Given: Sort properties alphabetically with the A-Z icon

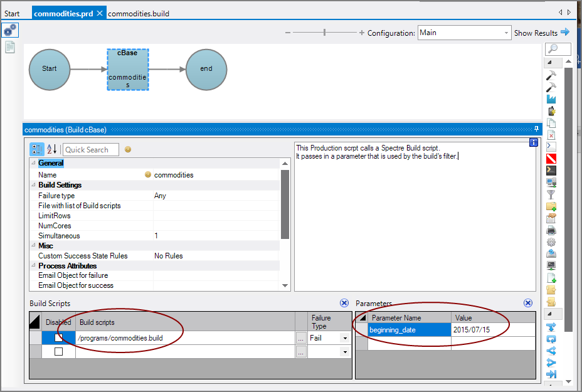Looking at the screenshot, I should point(51,149).
